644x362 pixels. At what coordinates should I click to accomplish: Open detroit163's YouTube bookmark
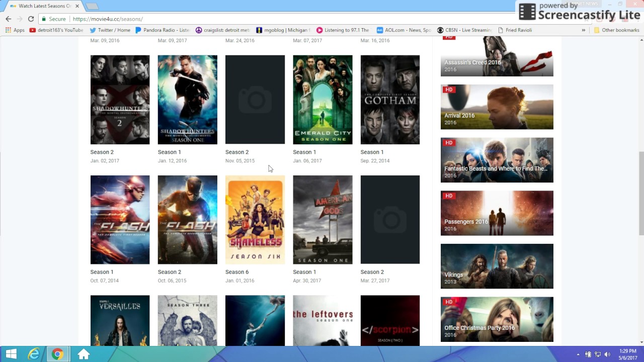pos(56,30)
